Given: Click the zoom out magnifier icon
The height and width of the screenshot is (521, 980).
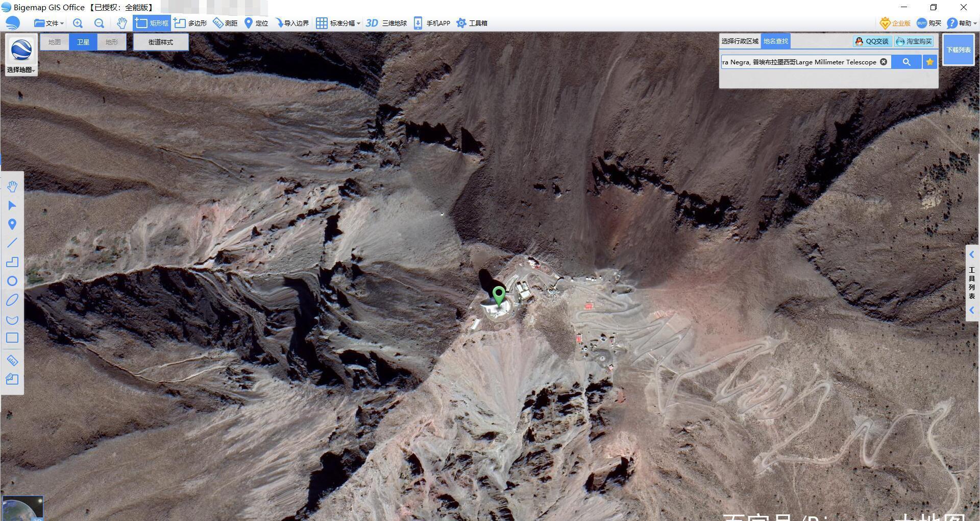Looking at the screenshot, I should (99, 23).
